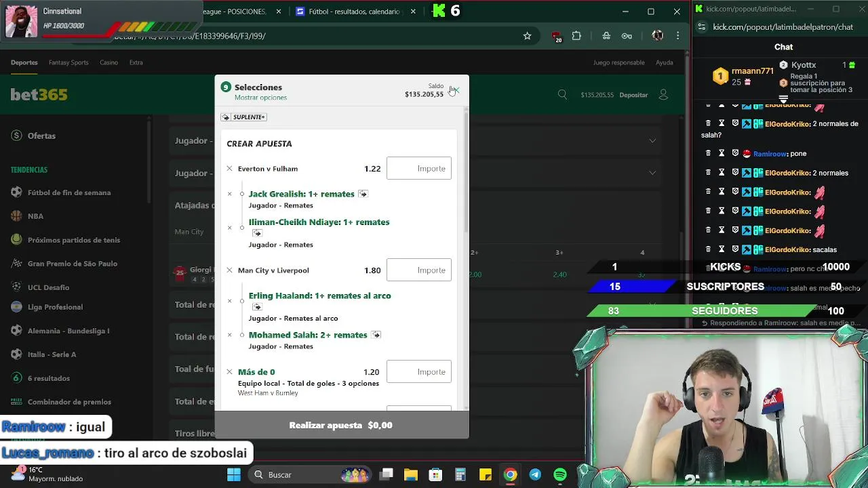
Task: Open the Ayuda link
Action: [x=665, y=62]
